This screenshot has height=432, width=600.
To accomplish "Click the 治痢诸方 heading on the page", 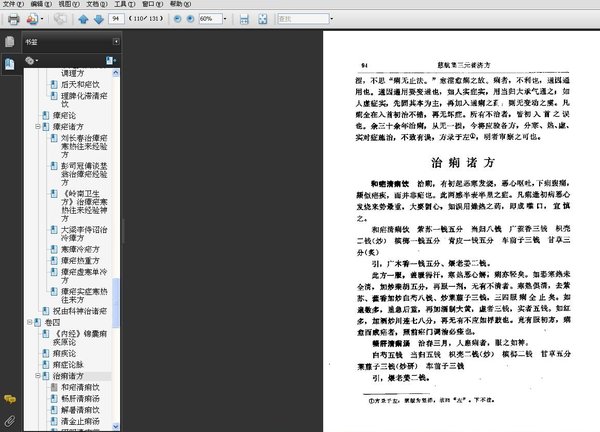I will 463,163.
